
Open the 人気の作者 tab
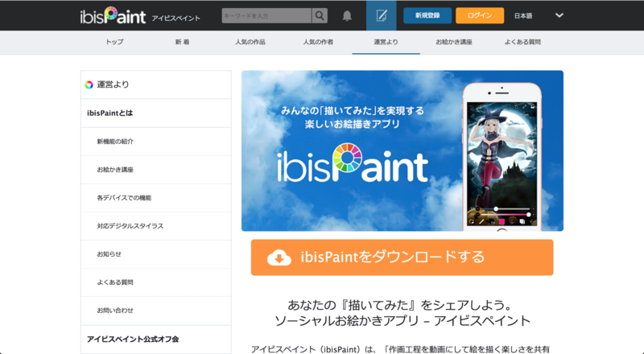point(318,42)
